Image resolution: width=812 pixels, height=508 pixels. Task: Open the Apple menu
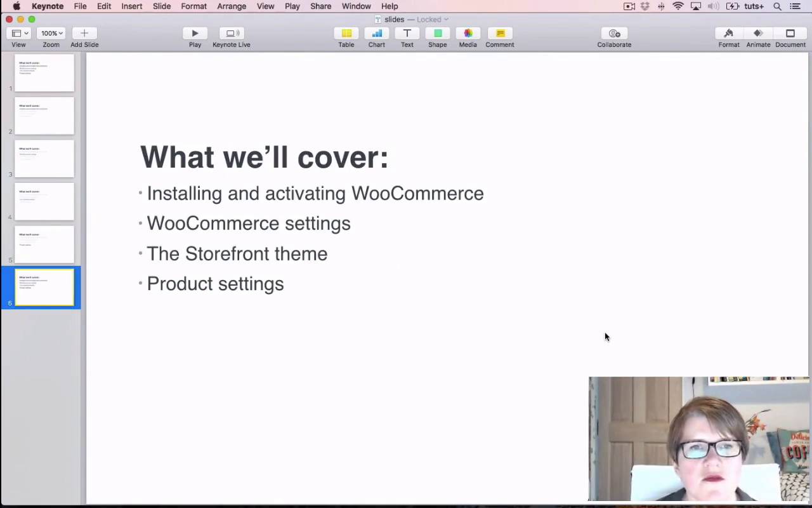pyautogui.click(x=16, y=6)
